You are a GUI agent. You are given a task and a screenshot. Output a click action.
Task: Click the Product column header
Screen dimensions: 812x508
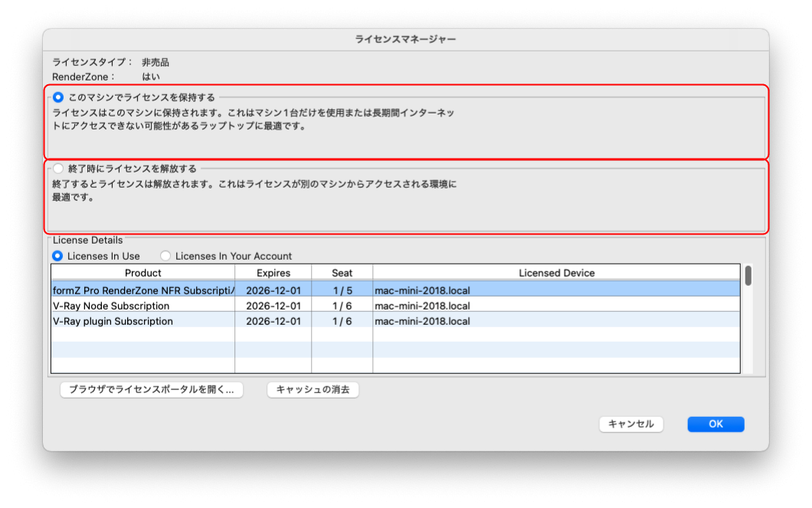coord(142,273)
